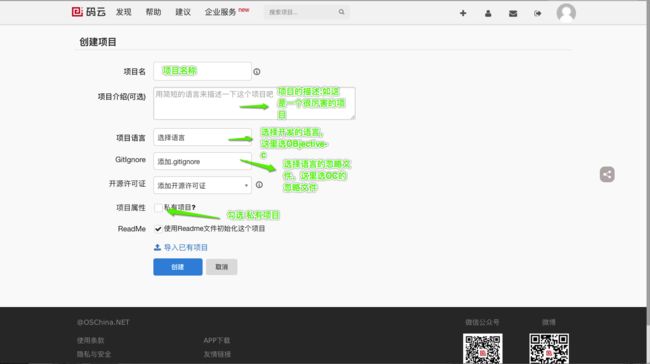Click the 取消 button

[222, 267]
